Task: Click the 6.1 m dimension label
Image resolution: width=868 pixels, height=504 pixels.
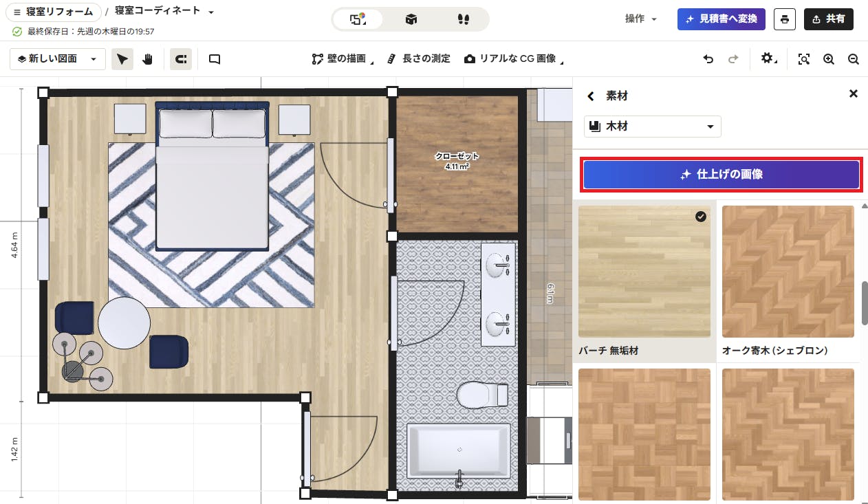Action: pos(550,292)
